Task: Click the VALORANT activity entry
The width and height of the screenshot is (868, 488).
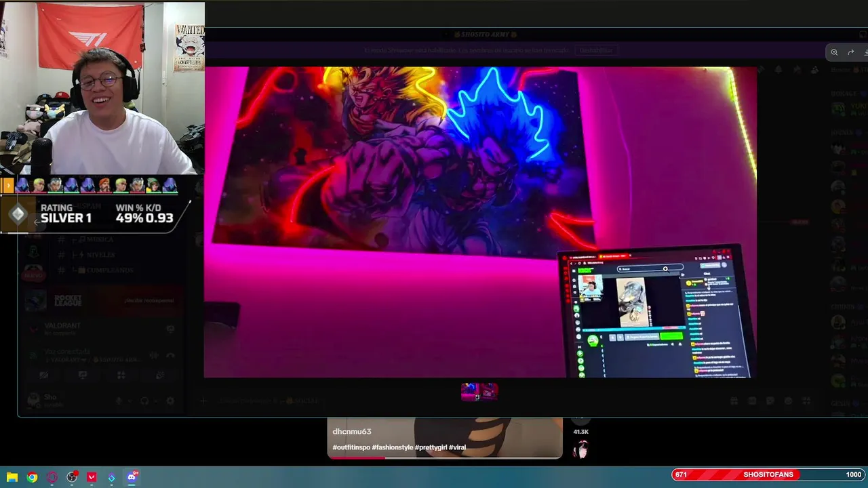Action: click(x=62, y=328)
